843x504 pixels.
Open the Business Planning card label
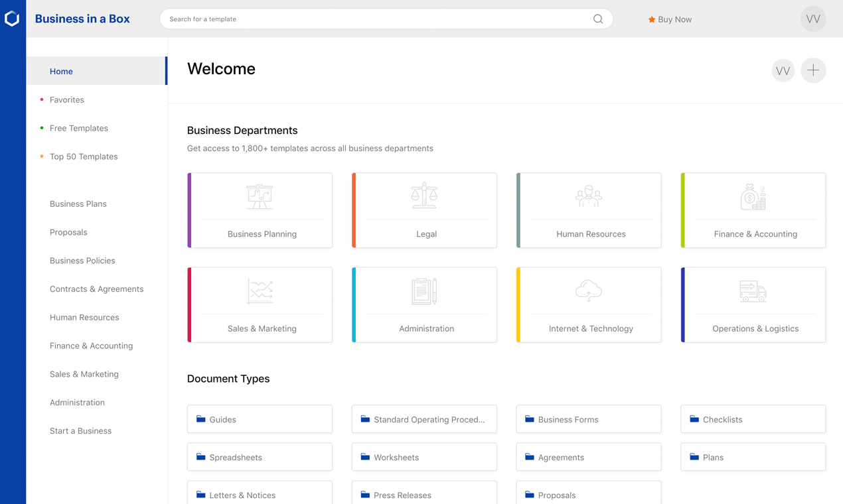click(x=262, y=234)
